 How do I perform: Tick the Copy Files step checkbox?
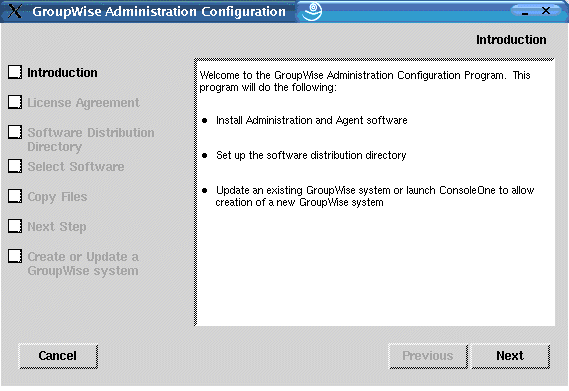click(15, 196)
